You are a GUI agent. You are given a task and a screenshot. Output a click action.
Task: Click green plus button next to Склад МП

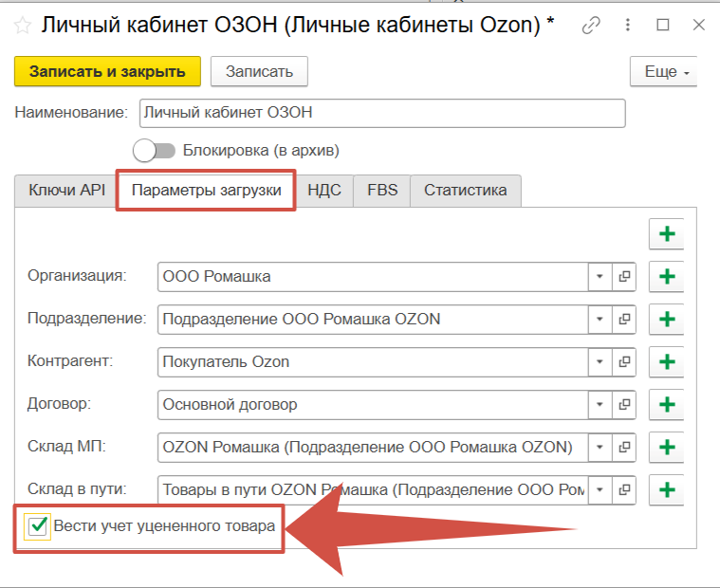click(666, 447)
